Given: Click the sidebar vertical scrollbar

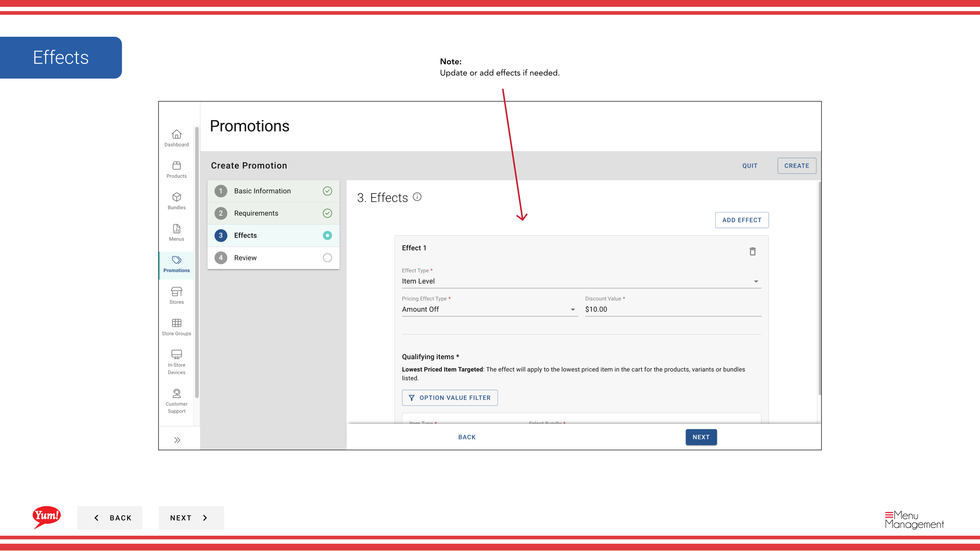Looking at the screenshot, I should [x=197, y=262].
